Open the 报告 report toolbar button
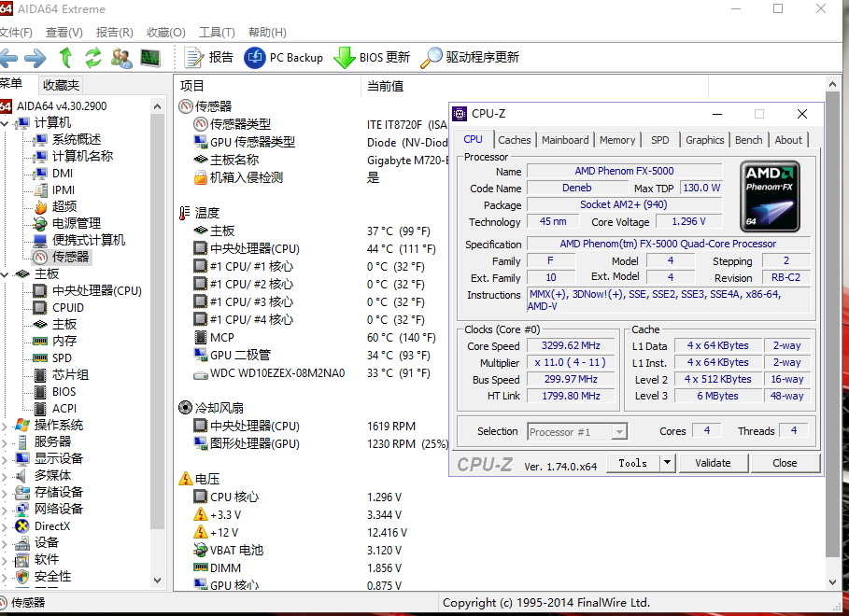 208,57
